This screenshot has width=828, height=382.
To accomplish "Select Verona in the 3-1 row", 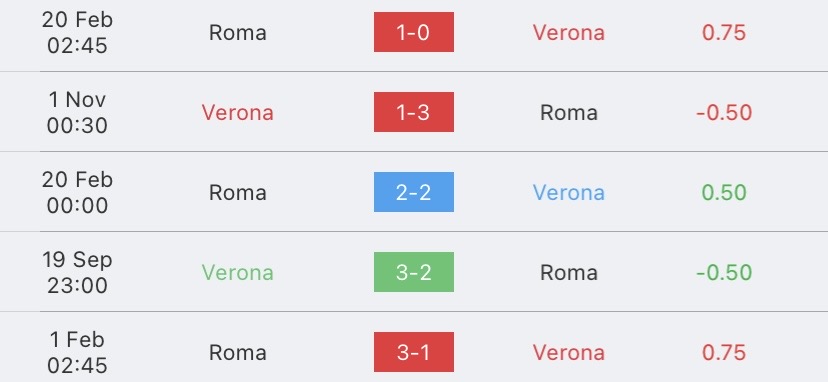I will (569, 352).
